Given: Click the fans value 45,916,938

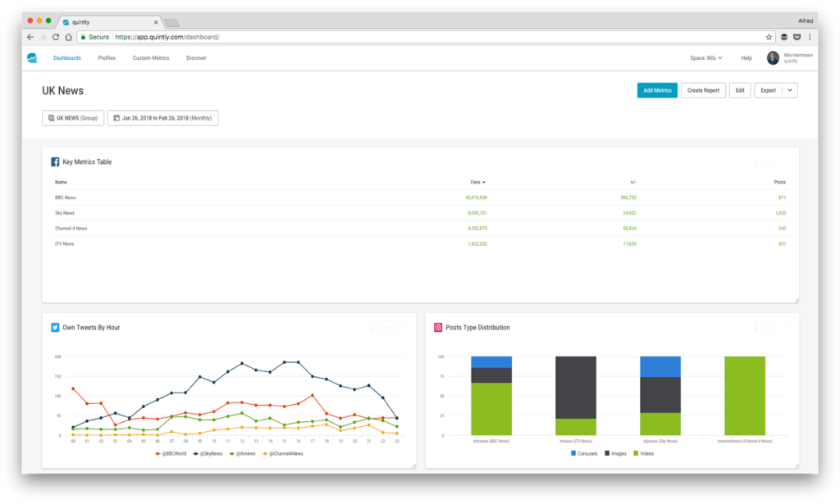Looking at the screenshot, I should [477, 198].
